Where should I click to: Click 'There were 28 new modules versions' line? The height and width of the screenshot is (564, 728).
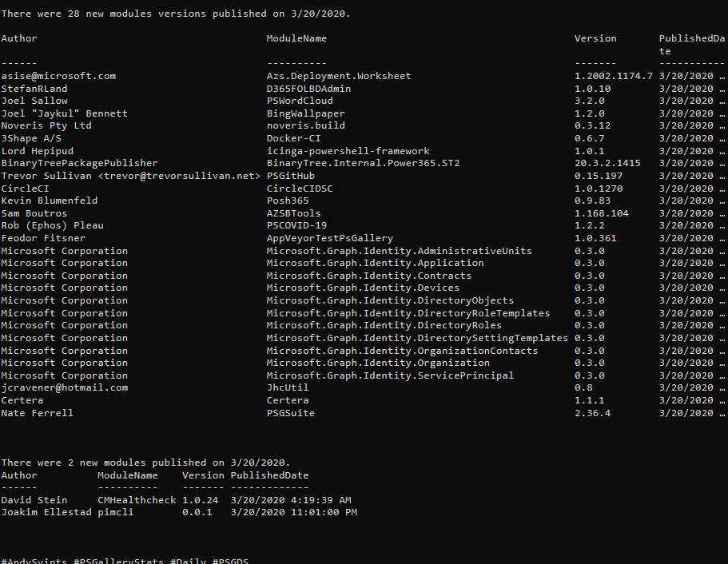[x=176, y=14]
